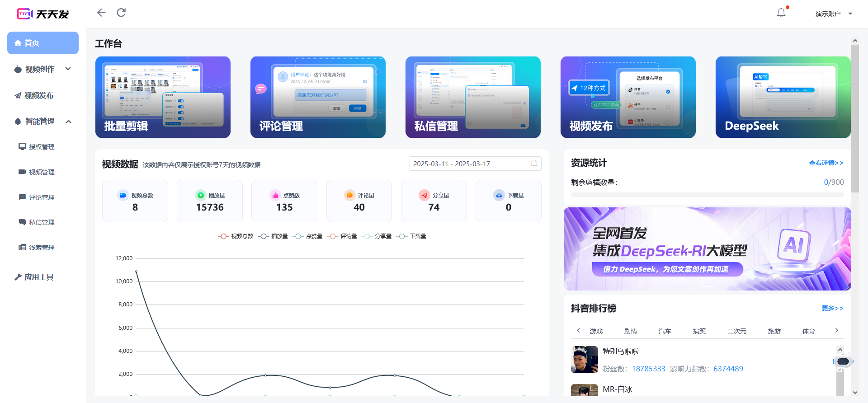
Task: Toggle the 评论量 legend series
Action: tap(342, 236)
